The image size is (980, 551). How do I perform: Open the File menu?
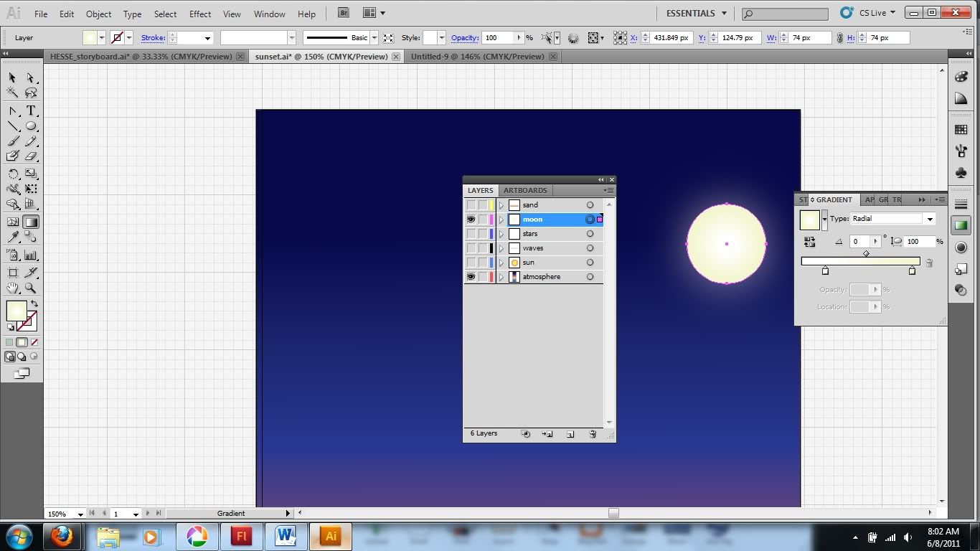(41, 14)
